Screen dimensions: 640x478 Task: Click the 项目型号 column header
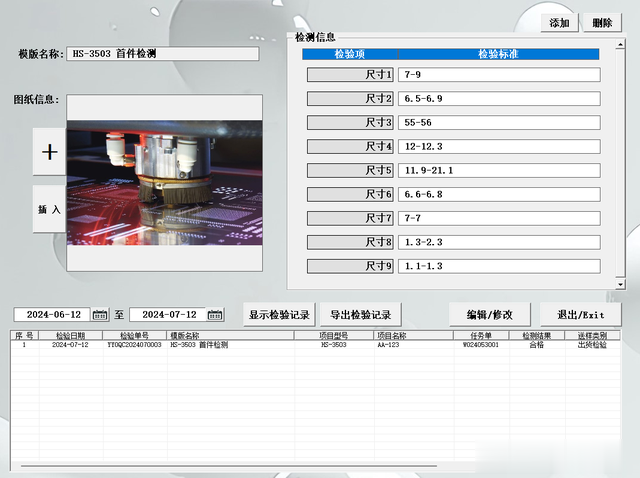pyautogui.click(x=334, y=336)
